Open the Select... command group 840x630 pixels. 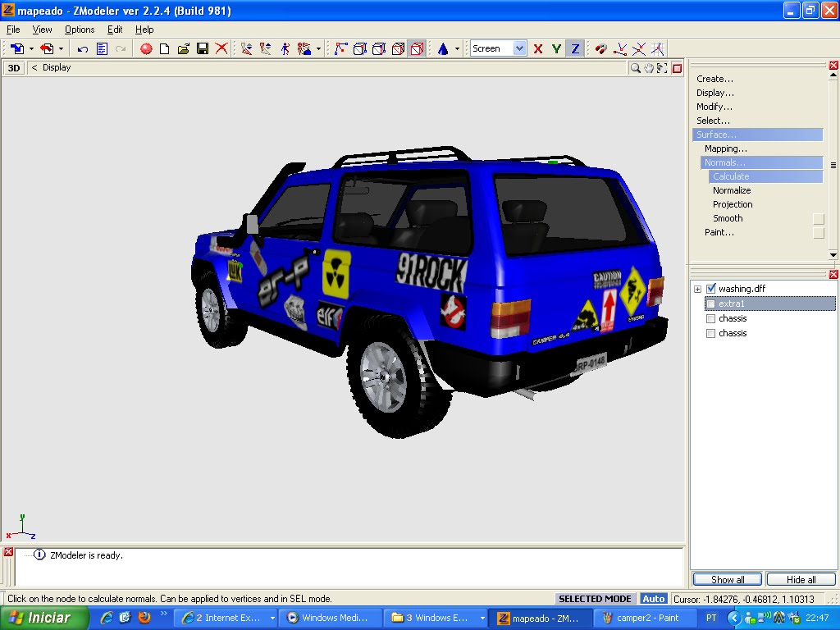(x=713, y=121)
